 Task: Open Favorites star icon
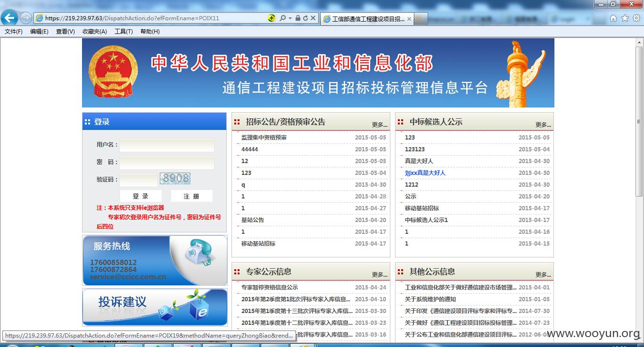[625, 18]
